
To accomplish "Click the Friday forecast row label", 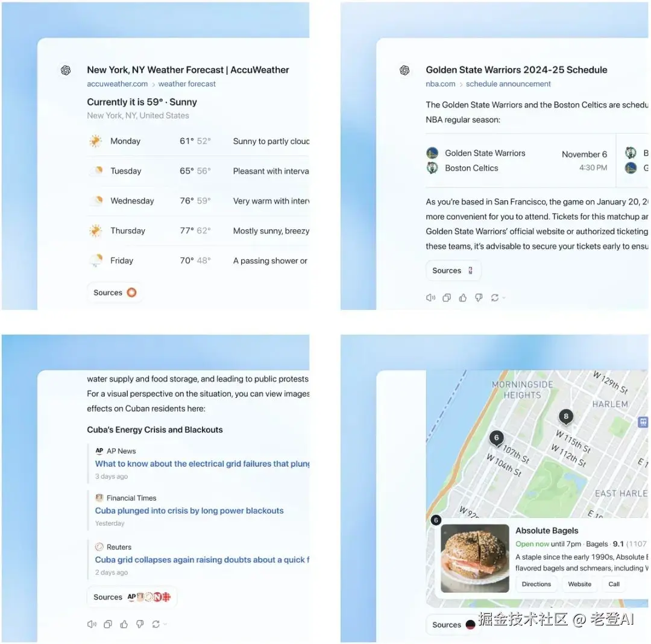I will pyautogui.click(x=122, y=260).
